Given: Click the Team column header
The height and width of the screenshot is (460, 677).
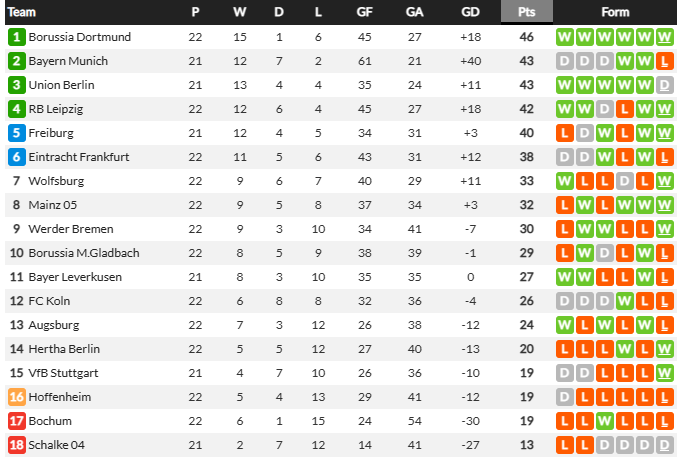Looking at the screenshot, I should pyautogui.click(x=22, y=12).
